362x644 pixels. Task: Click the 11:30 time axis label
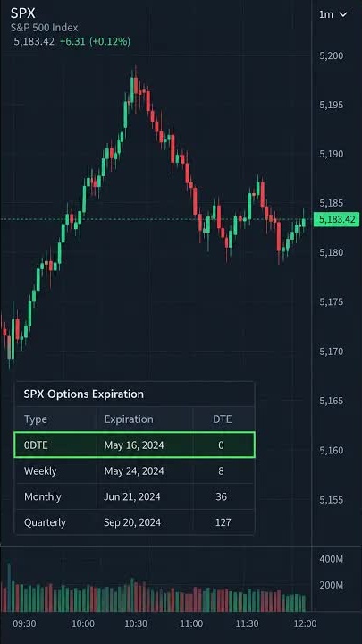[247, 623]
